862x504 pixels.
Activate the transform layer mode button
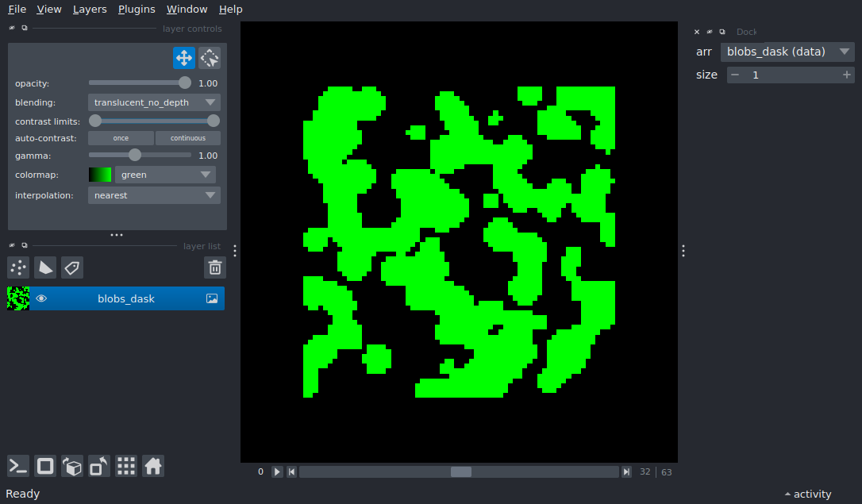[210, 58]
